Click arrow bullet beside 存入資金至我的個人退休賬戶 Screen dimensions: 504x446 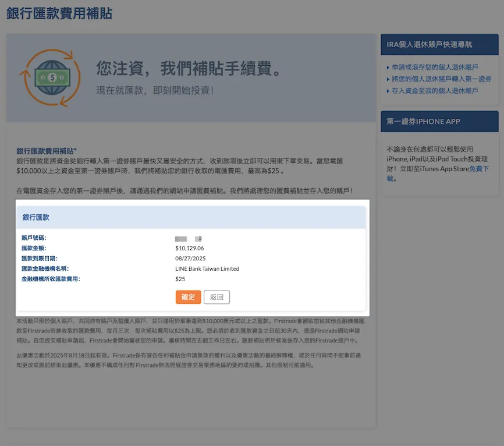(388, 91)
